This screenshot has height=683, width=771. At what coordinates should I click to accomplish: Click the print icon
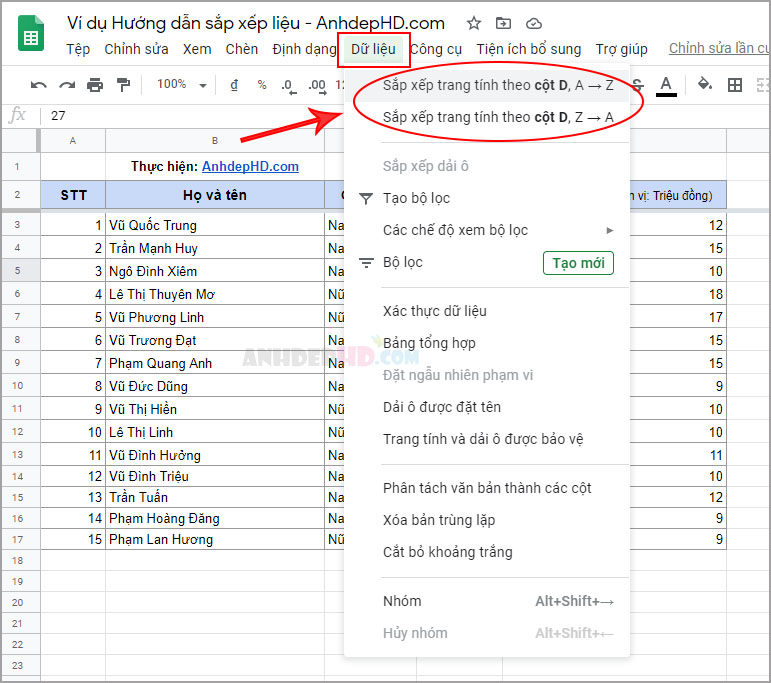coord(95,85)
